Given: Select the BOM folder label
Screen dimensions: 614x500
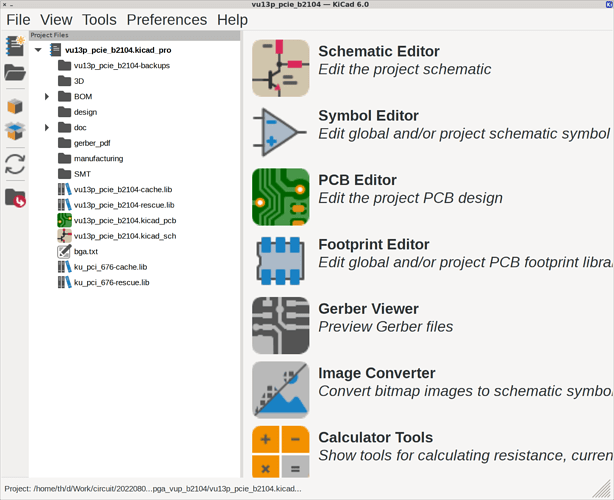Looking at the screenshot, I should (83, 96).
